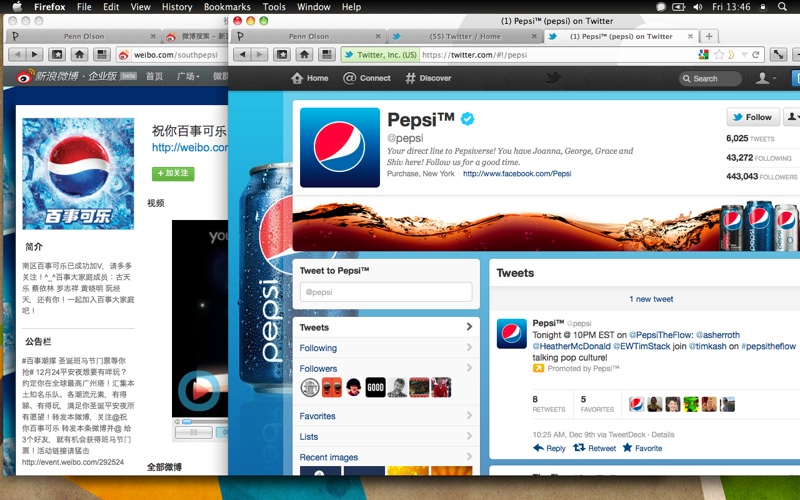Click home button in Twitter window toolbar
The height and width of the screenshot is (500, 800).
[x=304, y=55]
